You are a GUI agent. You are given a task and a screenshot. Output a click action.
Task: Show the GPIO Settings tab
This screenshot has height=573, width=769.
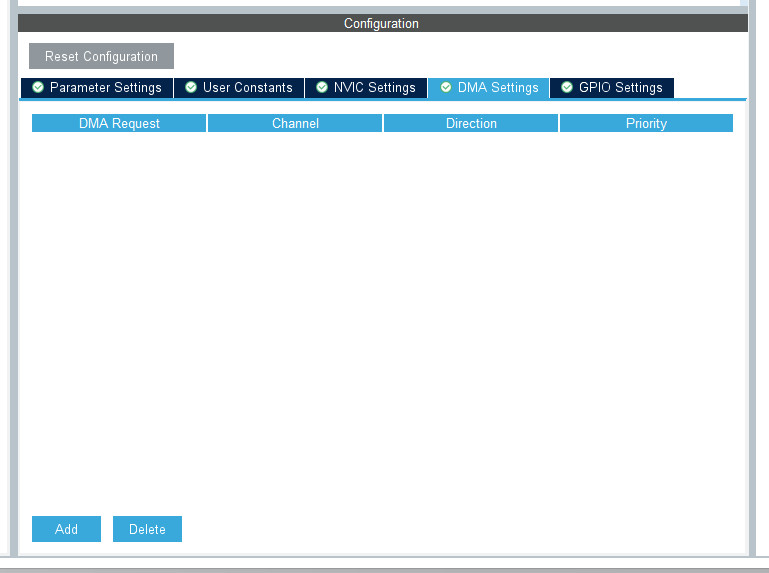point(620,88)
